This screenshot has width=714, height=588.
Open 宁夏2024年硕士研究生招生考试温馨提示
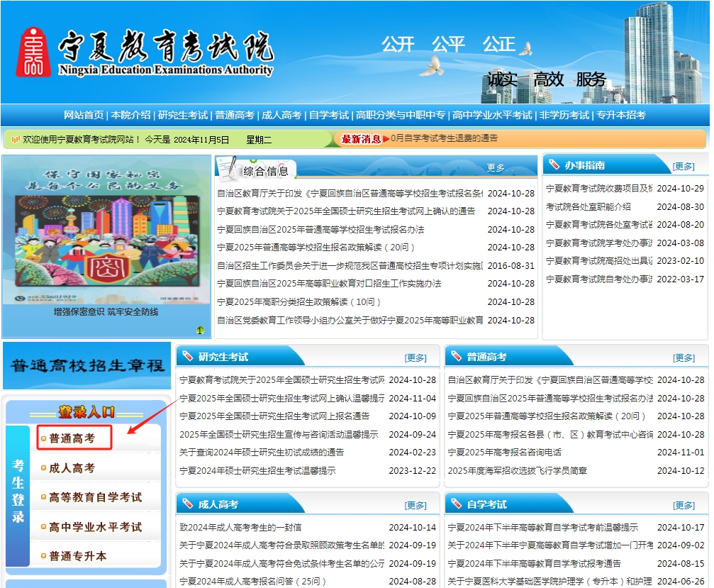click(x=257, y=470)
